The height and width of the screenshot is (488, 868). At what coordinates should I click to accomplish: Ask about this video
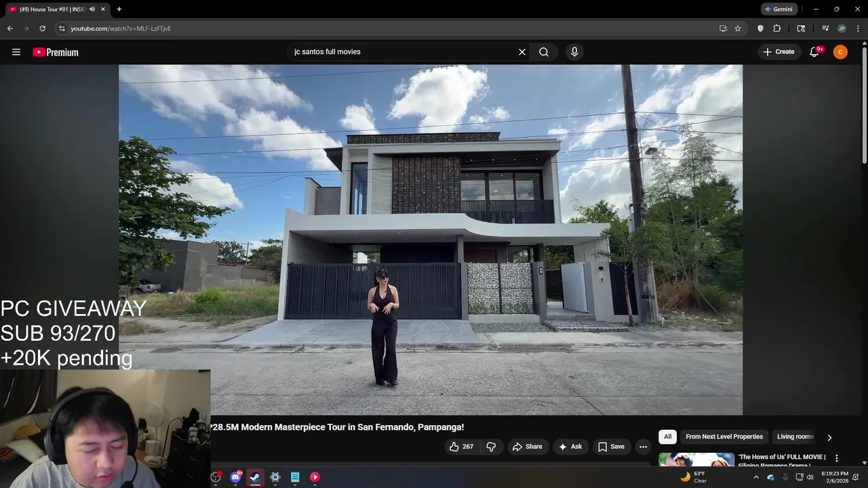coord(570,447)
